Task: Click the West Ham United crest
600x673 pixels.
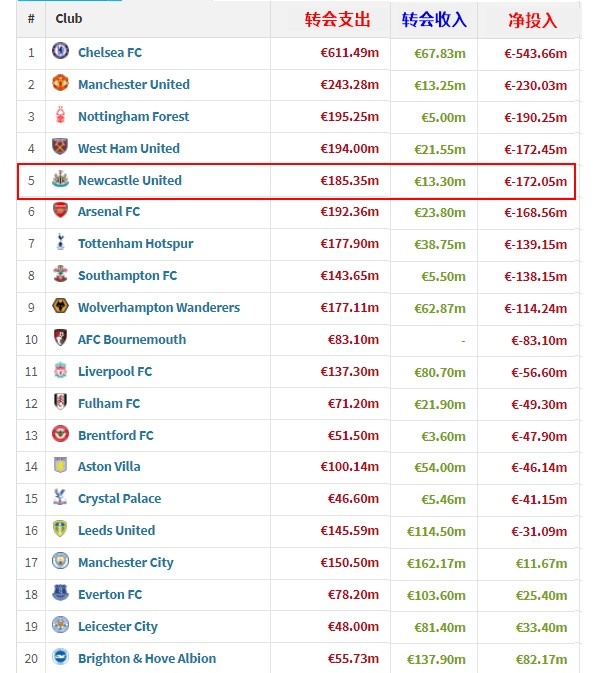Action: (60, 147)
